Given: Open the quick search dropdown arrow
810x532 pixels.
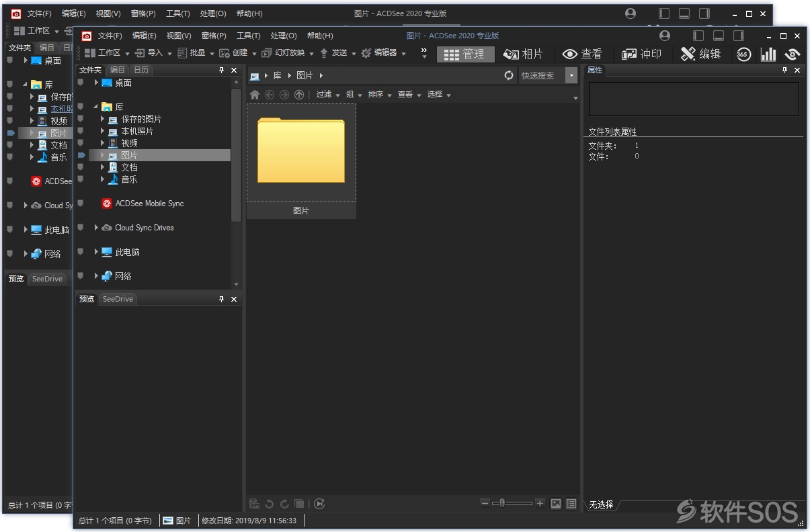Looking at the screenshot, I should pyautogui.click(x=572, y=75).
